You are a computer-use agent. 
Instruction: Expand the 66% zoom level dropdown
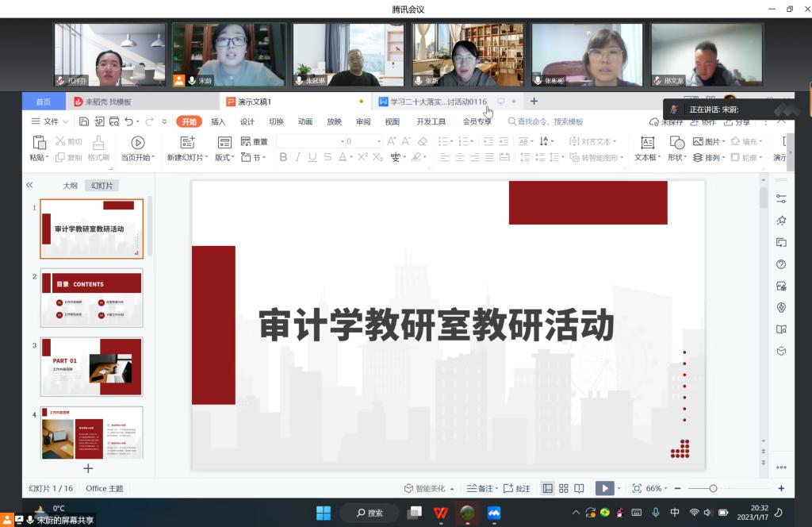point(656,488)
